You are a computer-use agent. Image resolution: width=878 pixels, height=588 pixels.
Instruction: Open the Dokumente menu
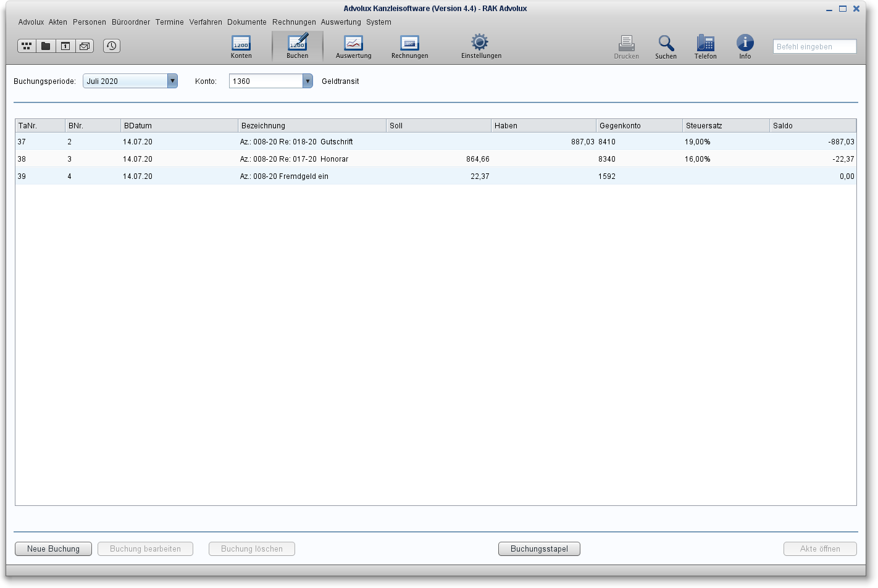pyautogui.click(x=247, y=22)
